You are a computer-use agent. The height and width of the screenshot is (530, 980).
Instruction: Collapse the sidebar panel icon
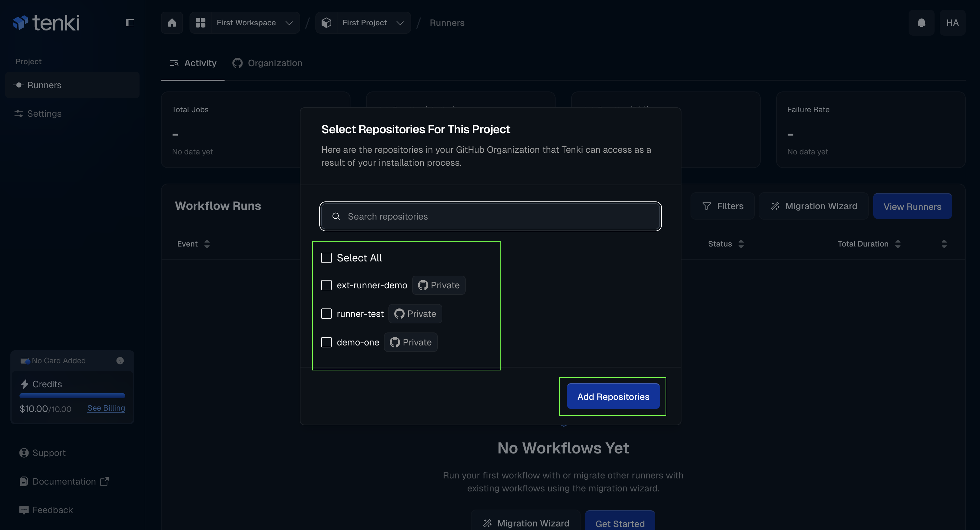pyautogui.click(x=130, y=23)
